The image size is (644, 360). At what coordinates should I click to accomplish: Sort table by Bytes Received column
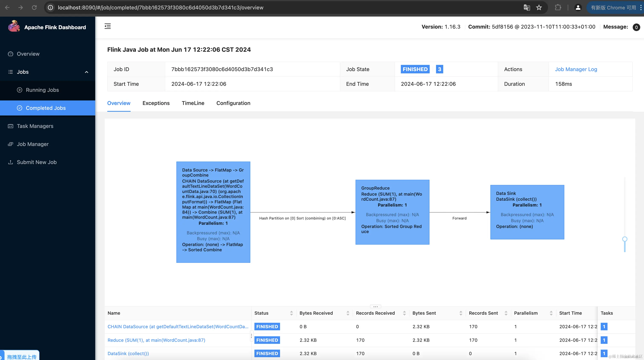[x=348, y=313]
